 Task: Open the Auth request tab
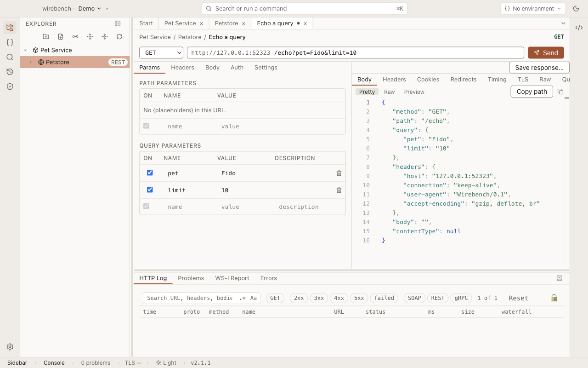(237, 68)
